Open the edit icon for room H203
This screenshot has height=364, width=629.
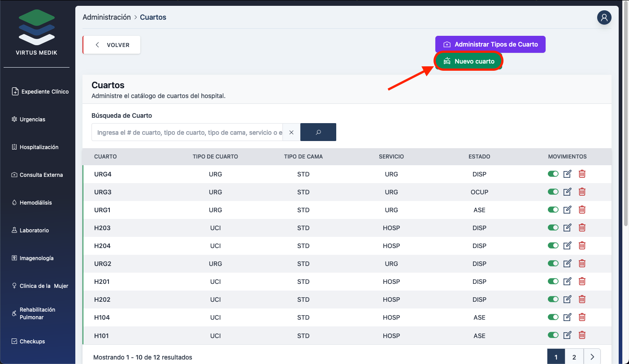coord(567,228)
